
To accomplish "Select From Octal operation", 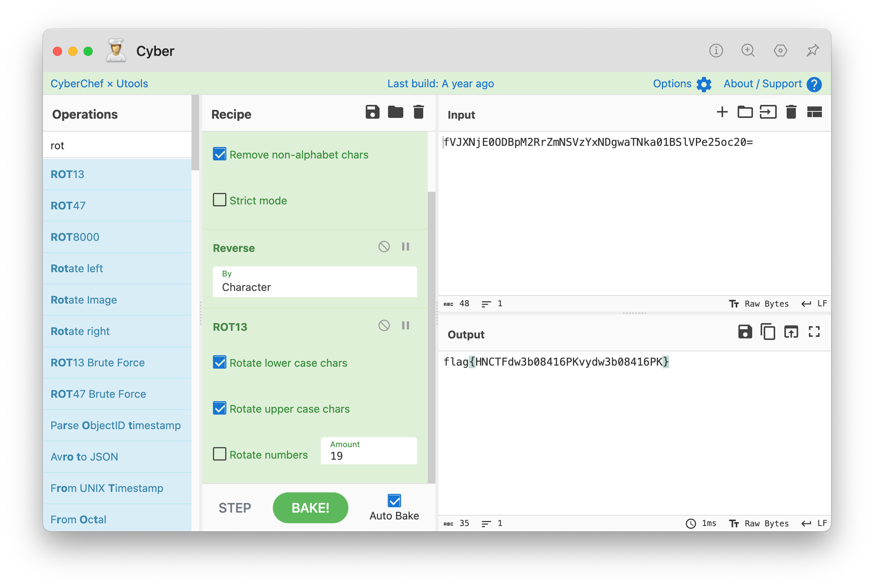I will click(x=117, y=518).
